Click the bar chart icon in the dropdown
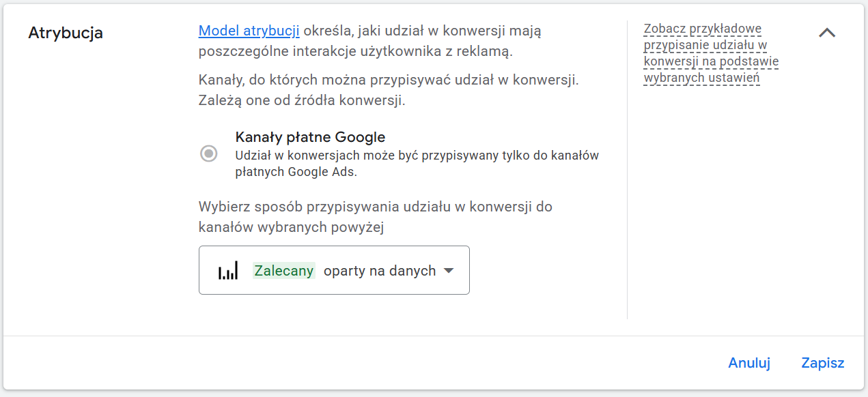This screenshot has height=397, width=868. coord(228,271)
